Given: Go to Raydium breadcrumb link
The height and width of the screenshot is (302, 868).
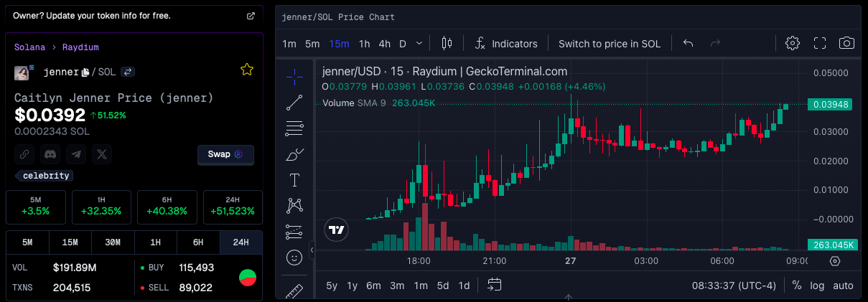Looking at the screenshot, I should click(x=80, y=47).
